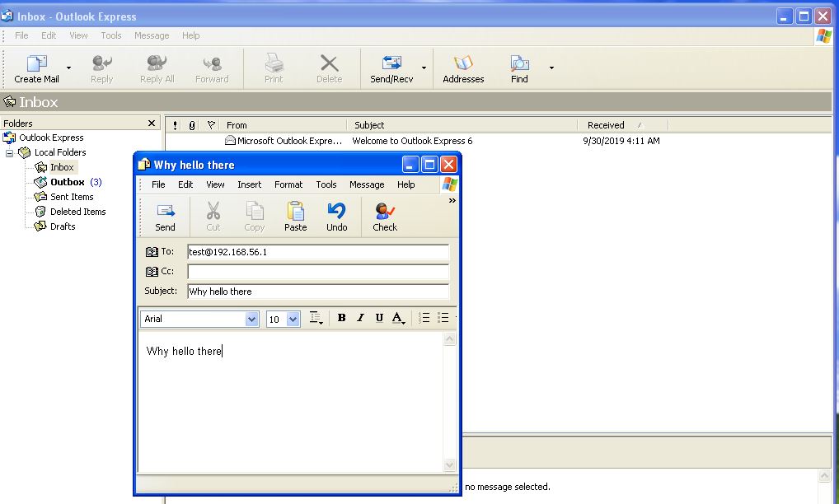
Task: Click the Outlook Express title bar icon
Action: [7, 16]
